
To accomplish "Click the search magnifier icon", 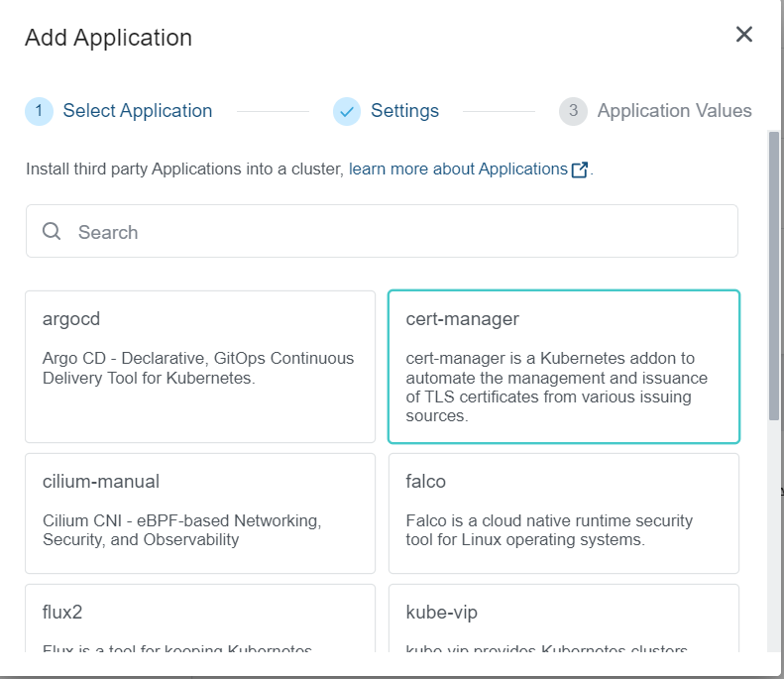I will 52,232.
